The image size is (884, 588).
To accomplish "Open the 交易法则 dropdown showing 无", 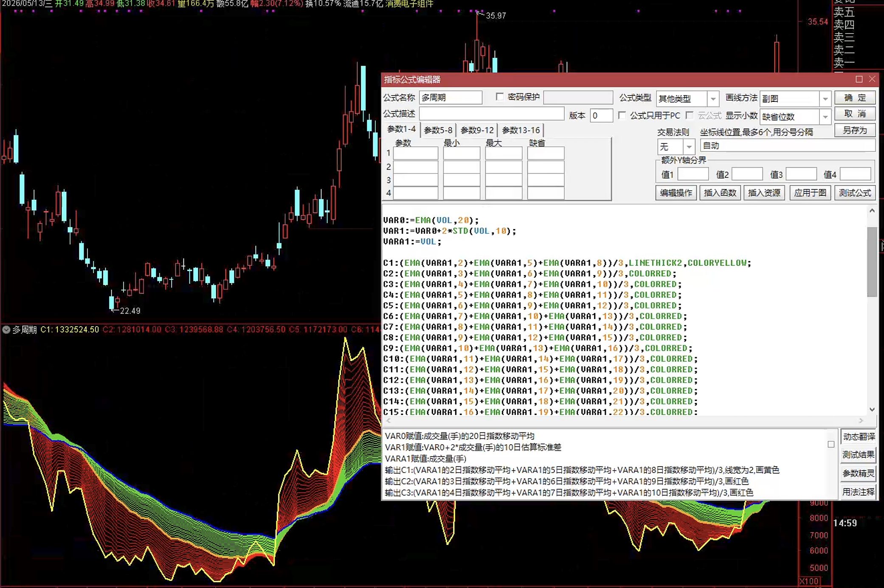I will (689, 147).
